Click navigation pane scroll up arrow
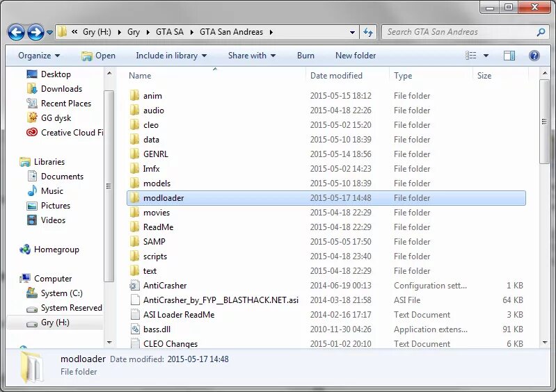556x392 pixels. (109, 74)
